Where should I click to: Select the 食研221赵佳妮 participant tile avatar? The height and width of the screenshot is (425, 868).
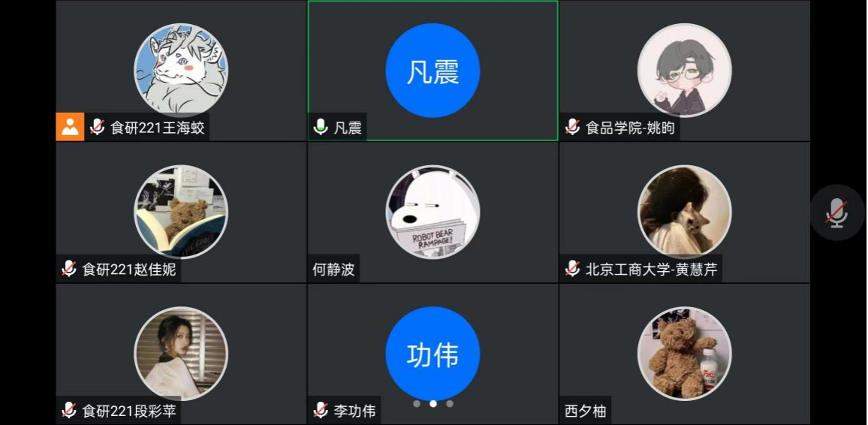[x=181, y=212]
